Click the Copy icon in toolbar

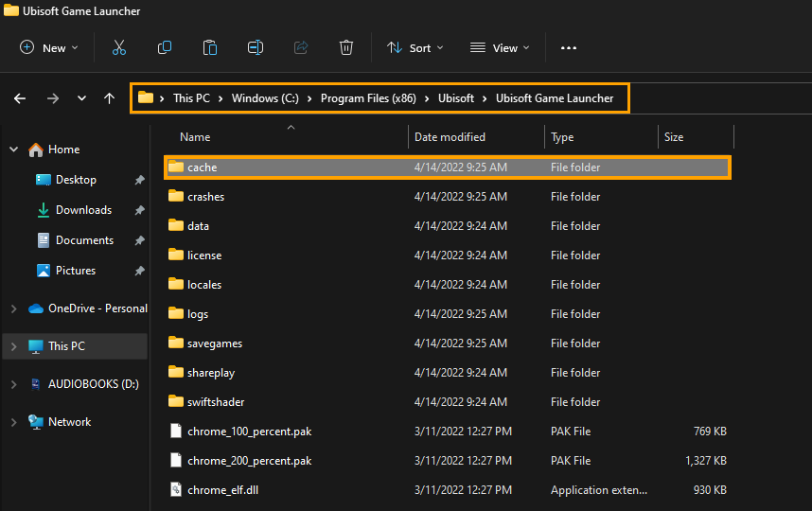164,47
